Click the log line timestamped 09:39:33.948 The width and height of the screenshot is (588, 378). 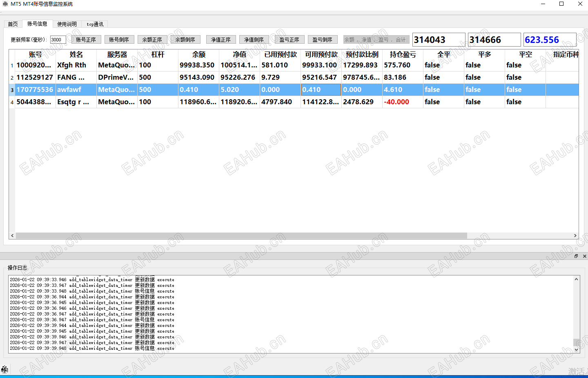92,291
